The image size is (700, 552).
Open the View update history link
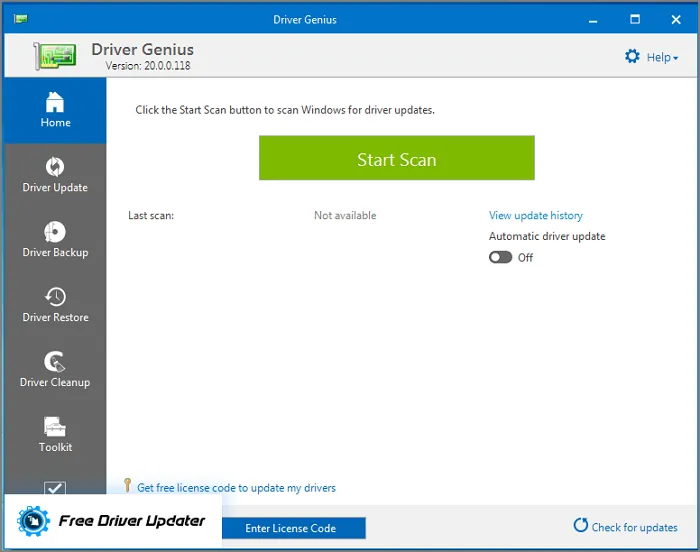pos(535,215)
